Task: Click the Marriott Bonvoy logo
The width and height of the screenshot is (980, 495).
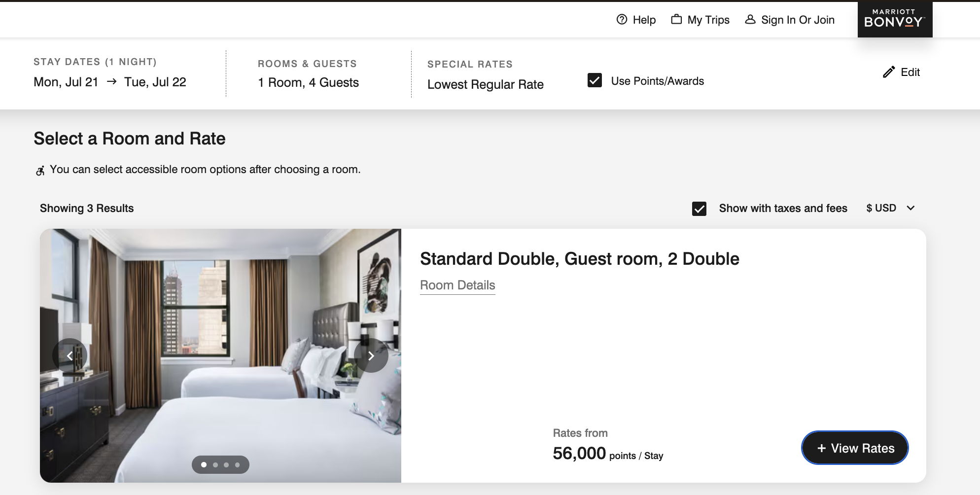Action: tap(895, 19)
